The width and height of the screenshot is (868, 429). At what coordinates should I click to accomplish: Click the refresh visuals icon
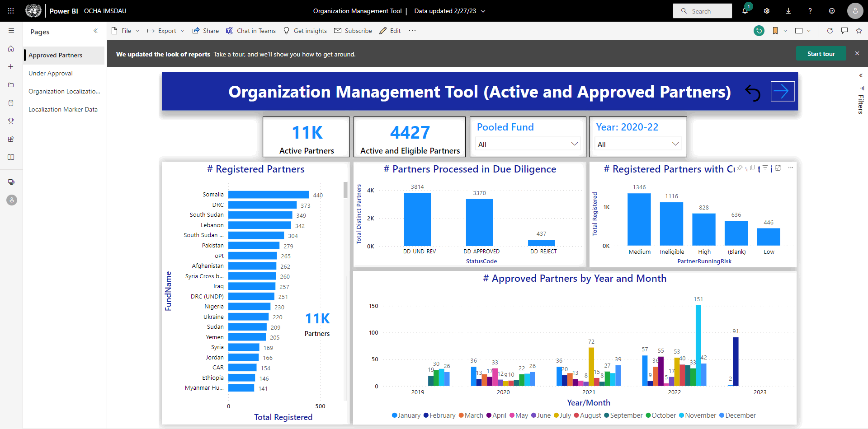click(830, 31)
